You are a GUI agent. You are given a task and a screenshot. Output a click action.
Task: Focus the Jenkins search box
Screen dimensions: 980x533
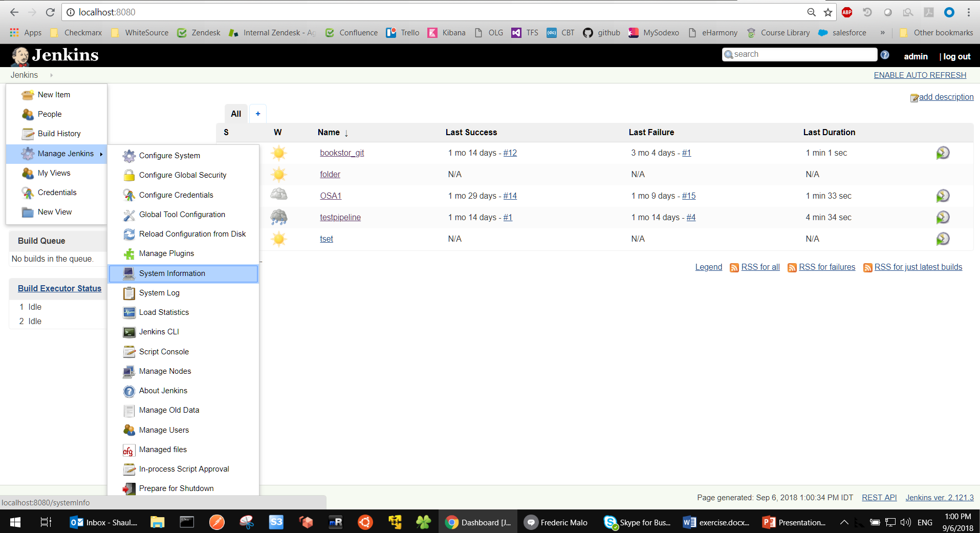click(801, 54)
